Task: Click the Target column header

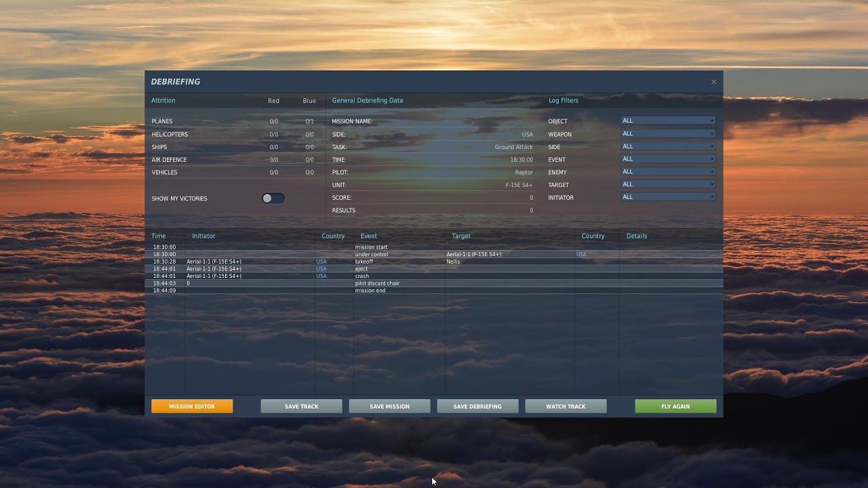Action: (461, 236)
